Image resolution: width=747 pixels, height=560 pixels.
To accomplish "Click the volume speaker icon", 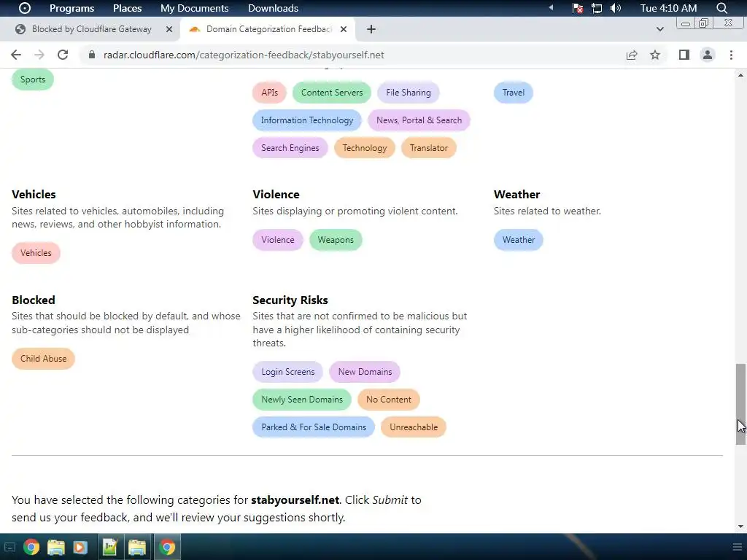I will [x=616, y=8].
